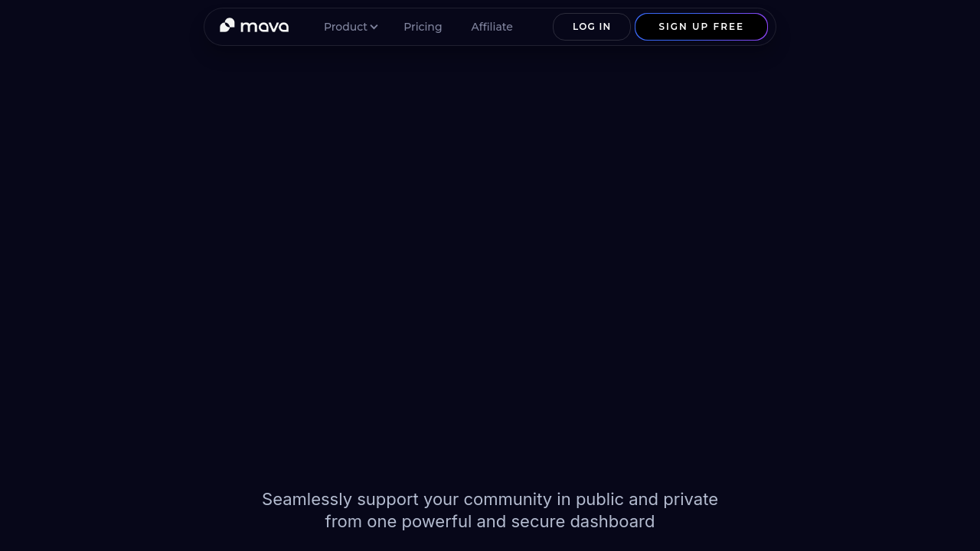Click the word "your" in the tagline

(441, 500)
